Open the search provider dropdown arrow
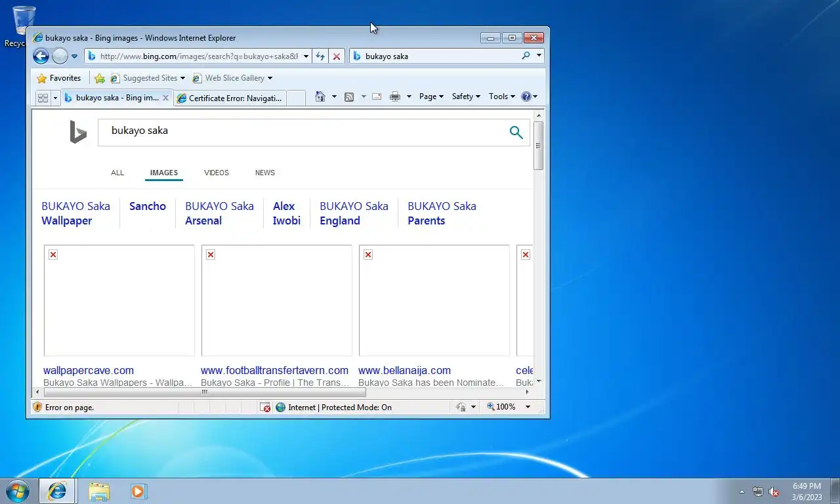Screen dimensions: 840x504 (539, 56)
